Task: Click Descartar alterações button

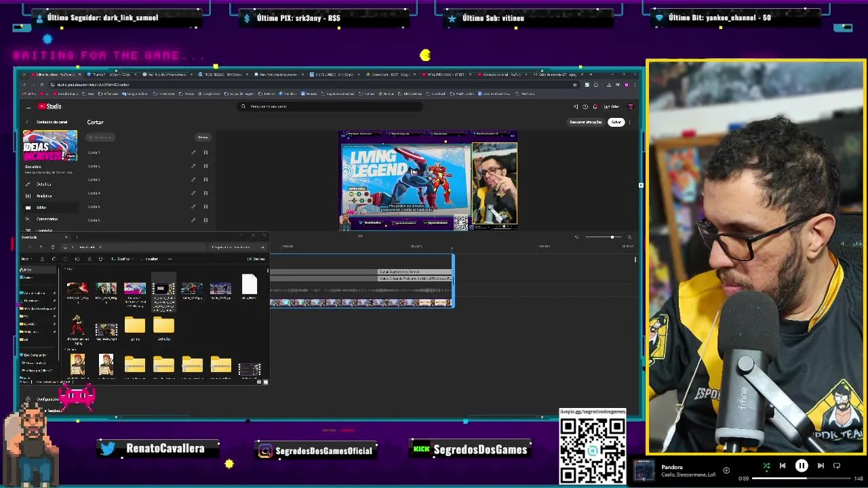Action: (x=585, y=122)
